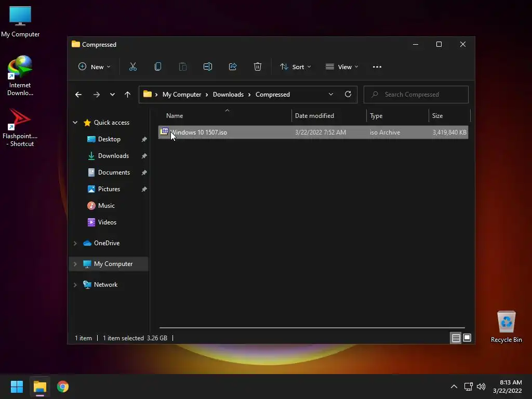This screenshot has width=532, height=399.
Task: Click the Rename icon in toolbar
Action: [208, 67]
